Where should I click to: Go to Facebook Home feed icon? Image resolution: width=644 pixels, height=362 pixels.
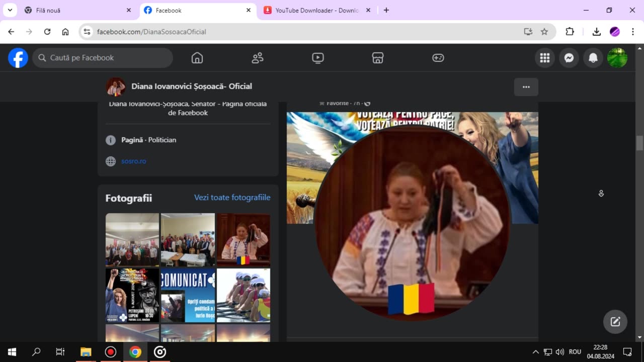click(x=197, y=58)
